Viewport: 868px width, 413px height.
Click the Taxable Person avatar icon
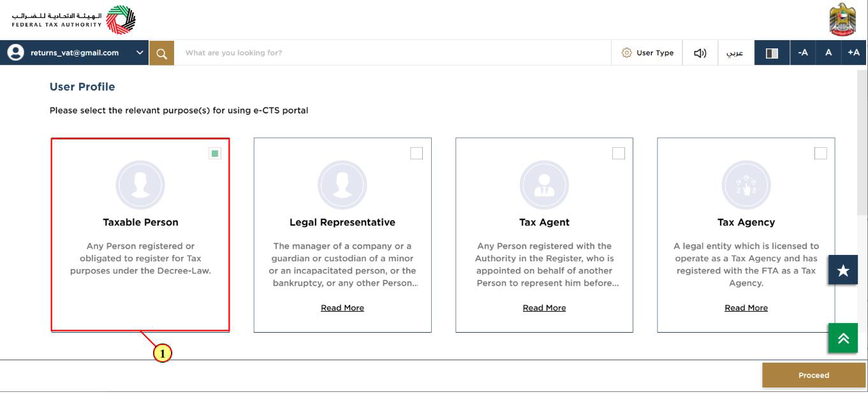point(140,185)
